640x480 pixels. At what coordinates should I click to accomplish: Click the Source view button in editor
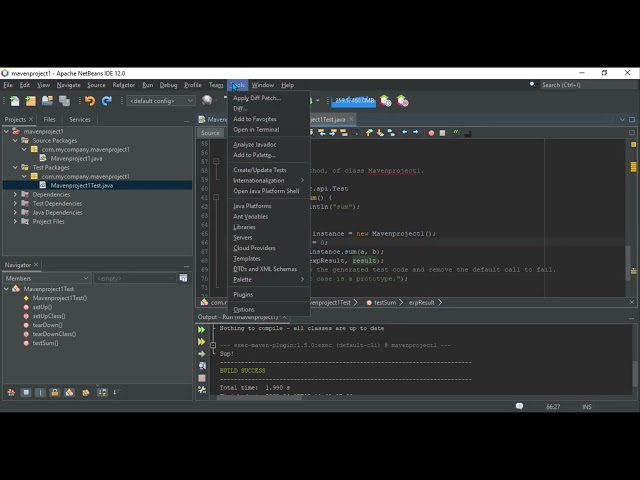tap(210, 133)
